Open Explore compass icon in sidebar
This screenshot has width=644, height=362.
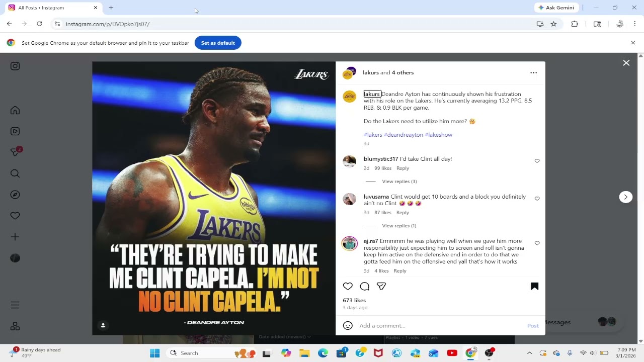click(15, 195)
